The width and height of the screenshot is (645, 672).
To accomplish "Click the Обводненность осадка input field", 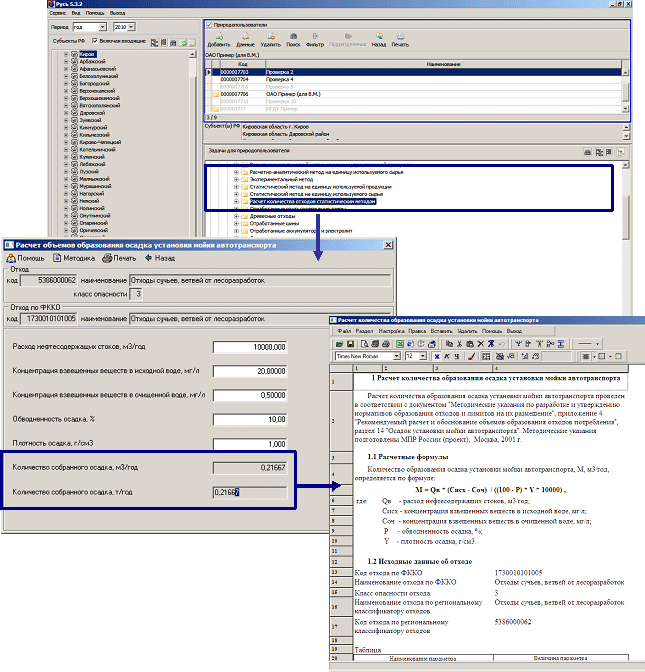I will pos(250,420).
